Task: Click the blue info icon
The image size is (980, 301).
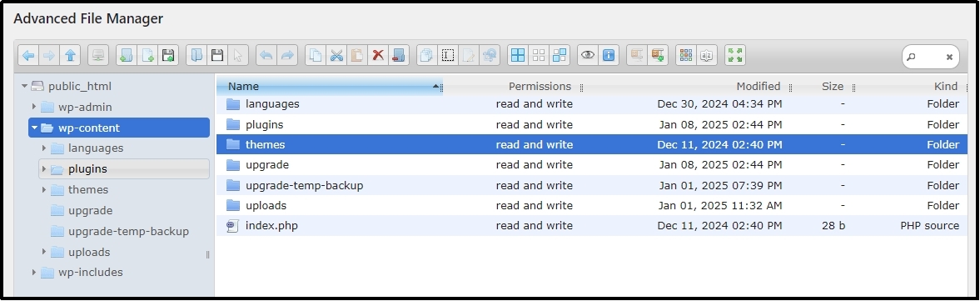Action: click(x=608, y=55)
